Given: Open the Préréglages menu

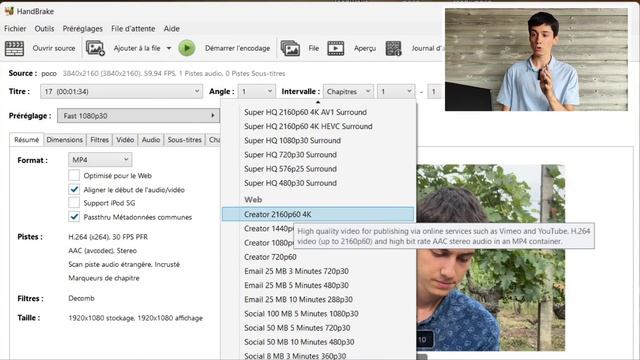Looking at the screenshot, I should click(82, 29).
